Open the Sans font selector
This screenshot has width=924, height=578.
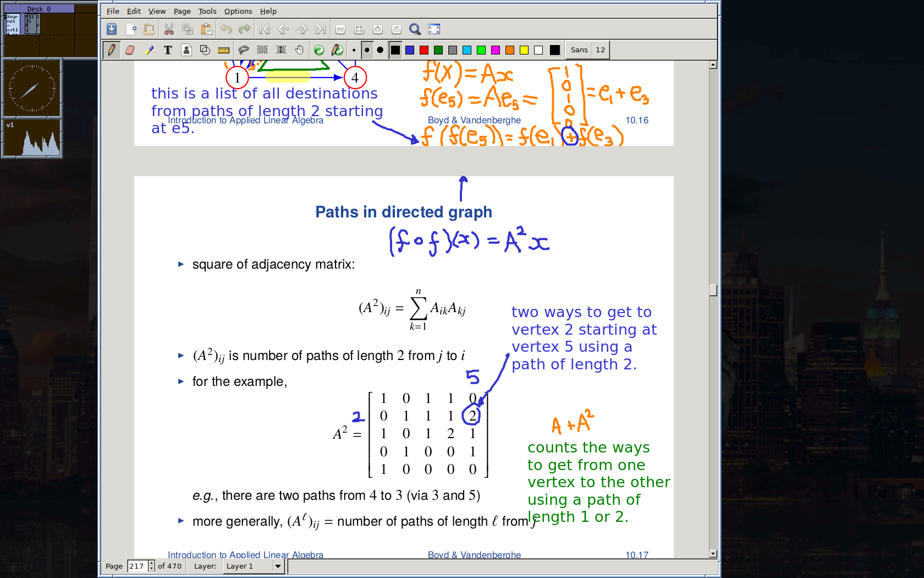[579, 50]
